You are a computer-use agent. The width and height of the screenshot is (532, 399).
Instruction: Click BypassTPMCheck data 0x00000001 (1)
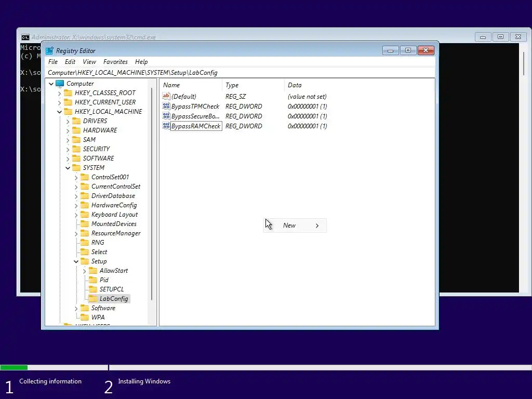(x=308, y=107)
